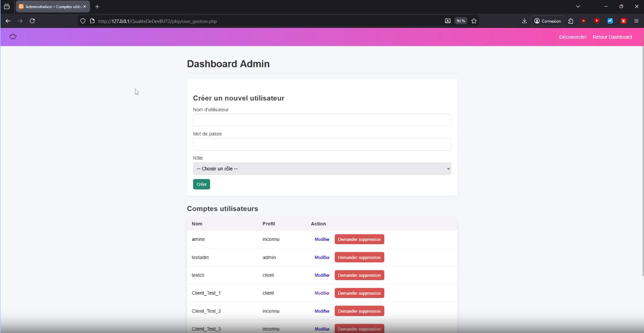Open the Firefox extensions puzzle icon
The image size is (644, 333).
pyautogui.click(x=570, y=21)
